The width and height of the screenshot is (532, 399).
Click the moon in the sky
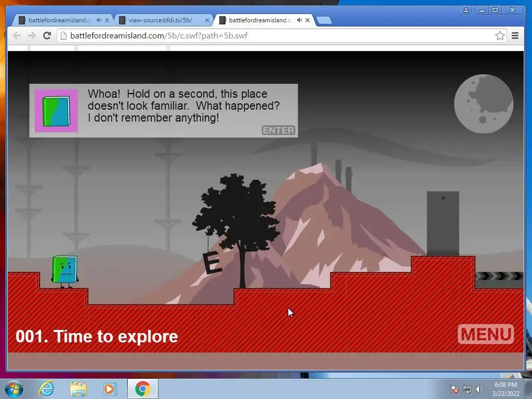[484, 104]
